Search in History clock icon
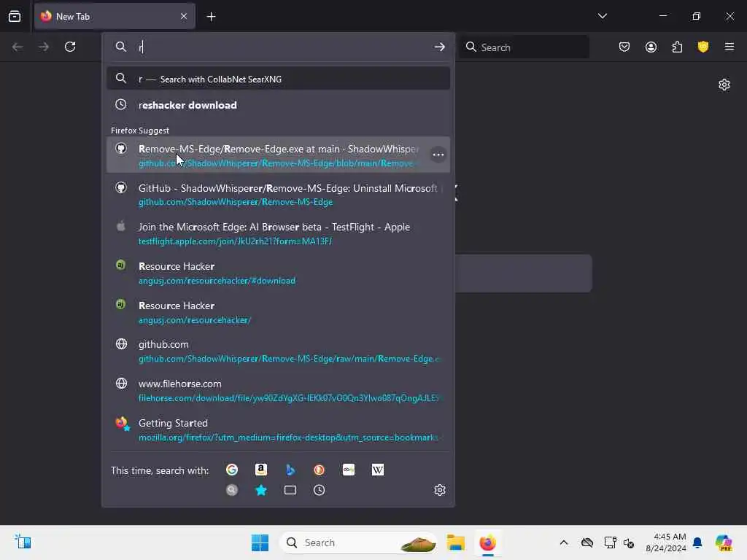The width and height of the screenshot is (747, 560). [320, 490]
